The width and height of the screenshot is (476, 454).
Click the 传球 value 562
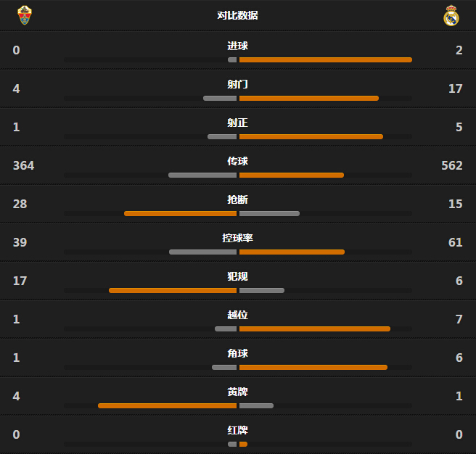coord(452,165)
